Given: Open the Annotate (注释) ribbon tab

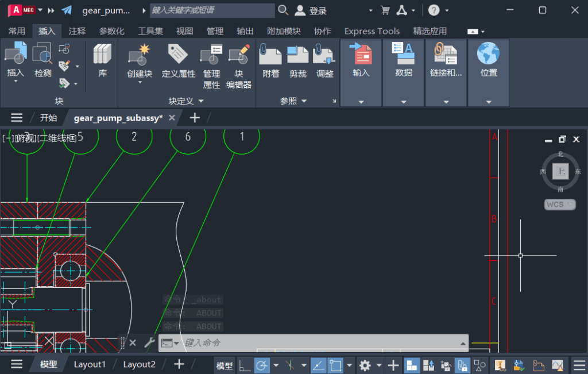Looking at the screenshot, I should 78,31.
